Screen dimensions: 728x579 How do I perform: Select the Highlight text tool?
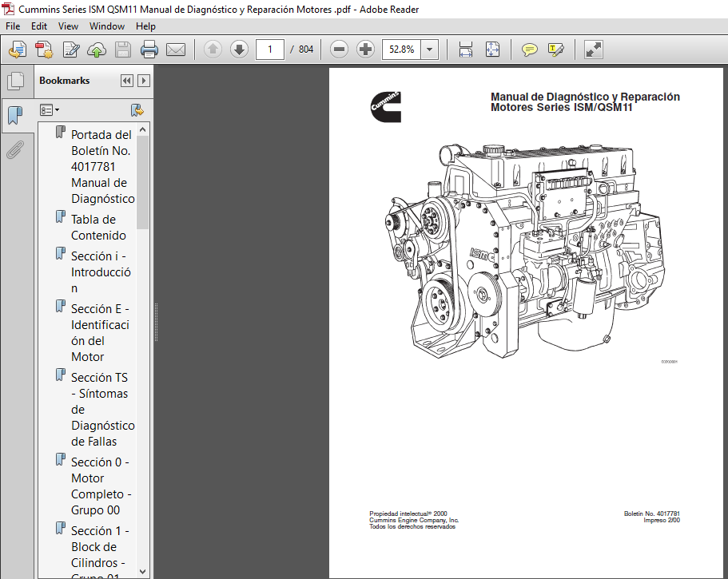[555, 50]
